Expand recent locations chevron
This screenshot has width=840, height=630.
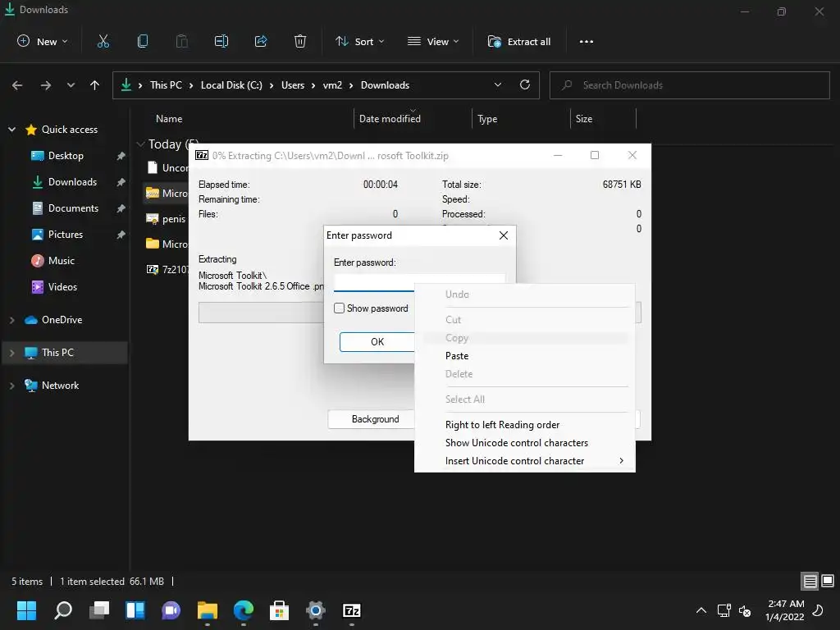[71, 85]
